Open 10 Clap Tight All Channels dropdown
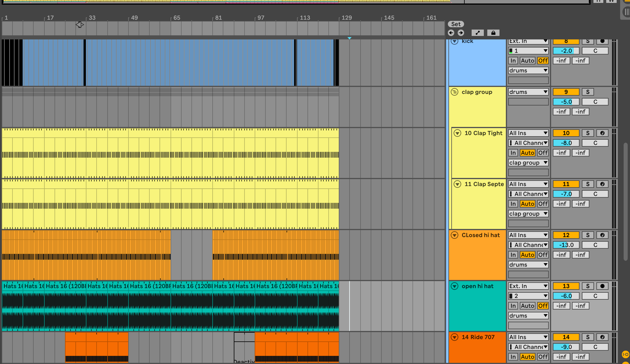 click(528, 143)
